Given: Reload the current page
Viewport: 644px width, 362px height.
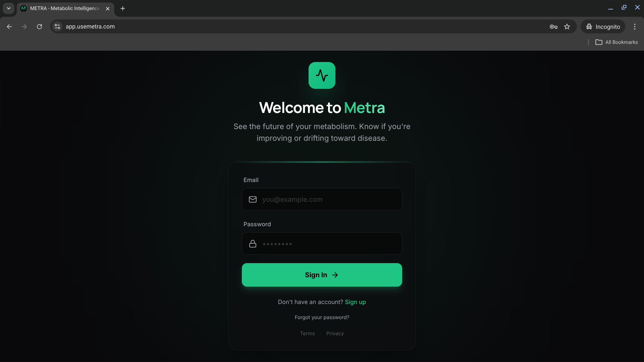Looking at the screenshot, I should (39, 26).
